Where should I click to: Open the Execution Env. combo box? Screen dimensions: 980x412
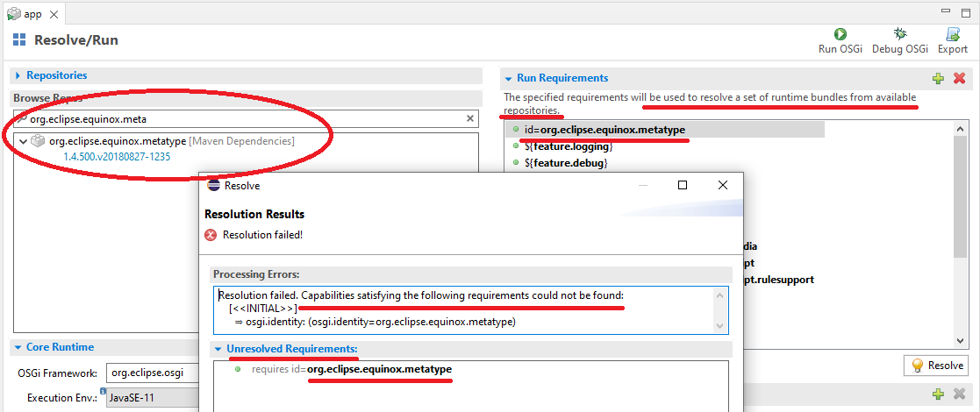(153, 397)
